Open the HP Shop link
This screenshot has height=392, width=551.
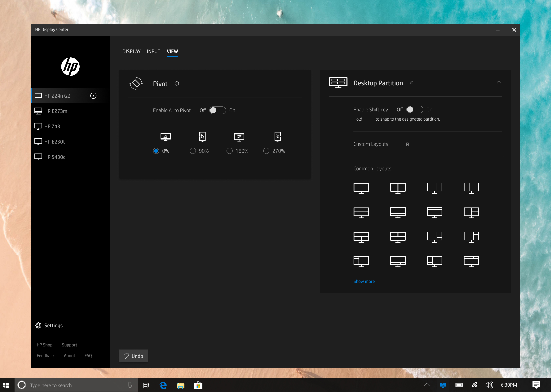pos(44,345)
